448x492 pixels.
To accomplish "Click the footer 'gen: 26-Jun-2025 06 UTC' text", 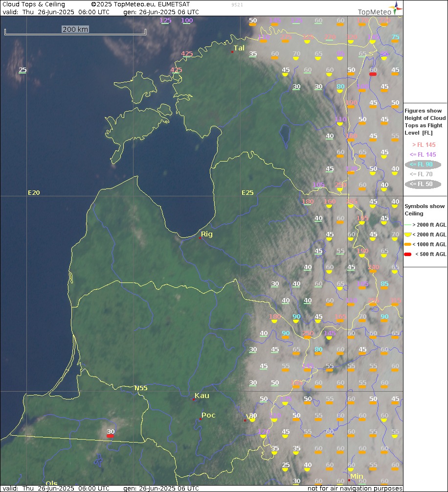I will coord(161,489).
